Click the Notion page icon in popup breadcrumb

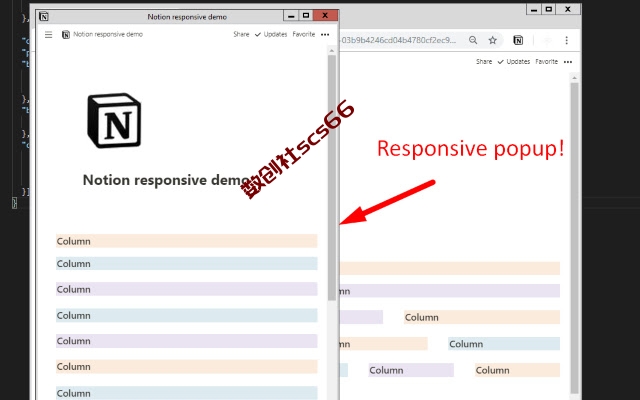pyautogui.click(x=66, y=35)
